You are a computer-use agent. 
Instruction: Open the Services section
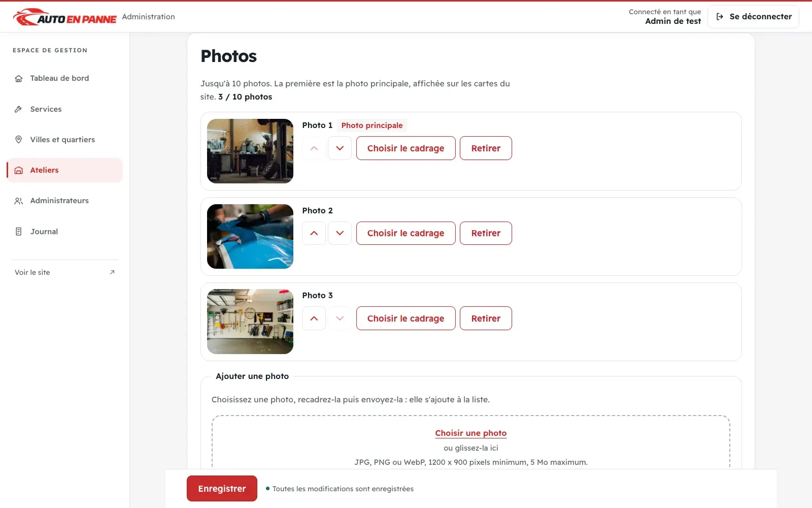(x=65, y=109)
